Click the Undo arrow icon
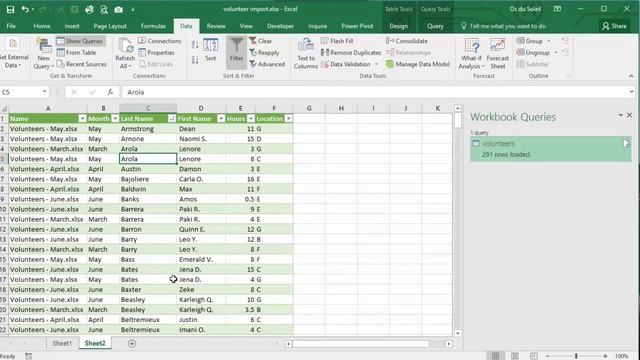 point(25,9)
